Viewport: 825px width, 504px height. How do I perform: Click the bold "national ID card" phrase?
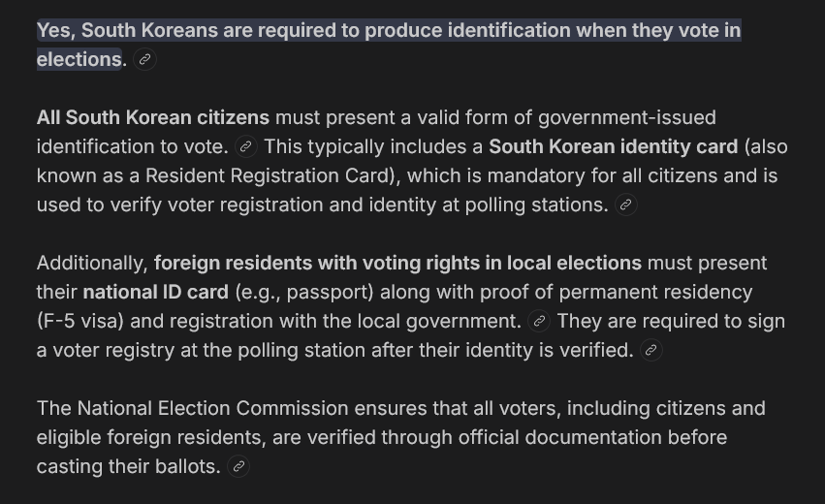[155, 293]
